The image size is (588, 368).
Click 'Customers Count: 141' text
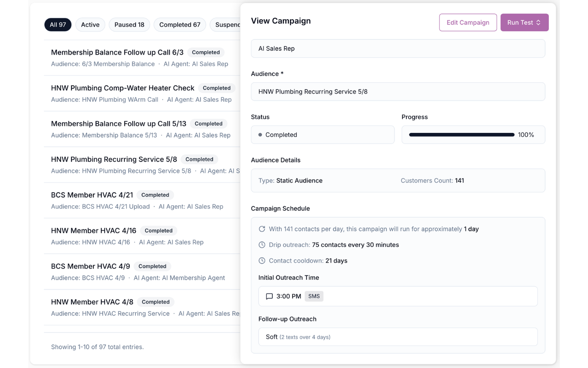[432, 181]
